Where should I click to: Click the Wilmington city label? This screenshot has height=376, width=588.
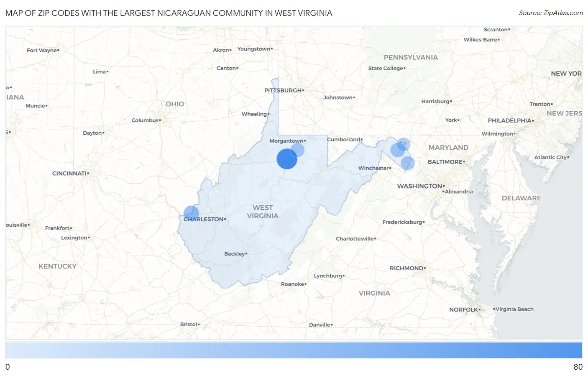pyautogui.click(x=497, y=134)
